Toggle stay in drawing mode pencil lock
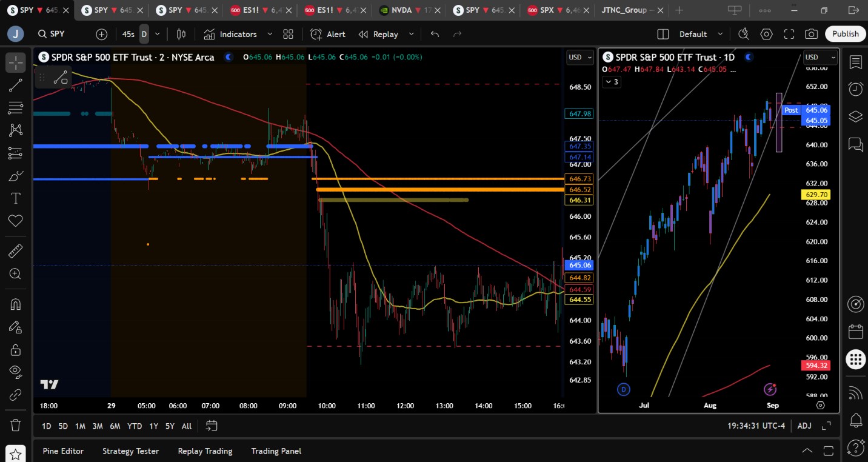868x462 pixels. pos(16,327)
